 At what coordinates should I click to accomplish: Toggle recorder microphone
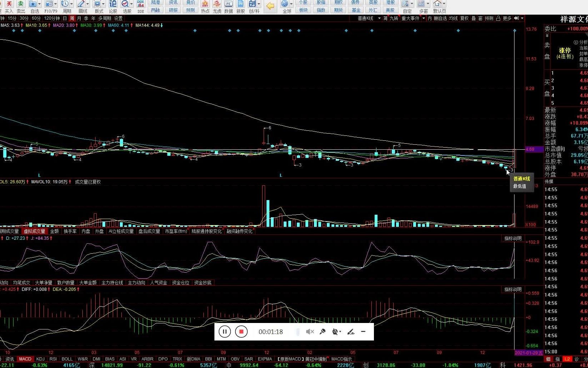[323, 332]
